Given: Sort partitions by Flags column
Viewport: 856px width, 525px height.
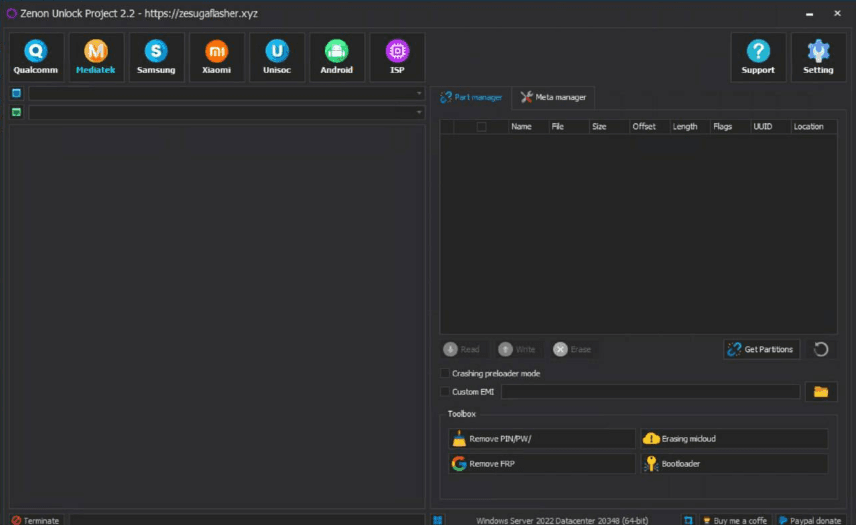Looking at the screenshot, I should (730, 127).
